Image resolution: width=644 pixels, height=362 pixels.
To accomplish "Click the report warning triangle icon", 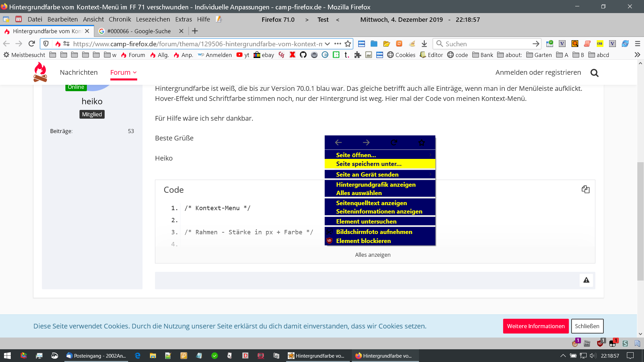I will pyautogui.click(x=586, y=280).
